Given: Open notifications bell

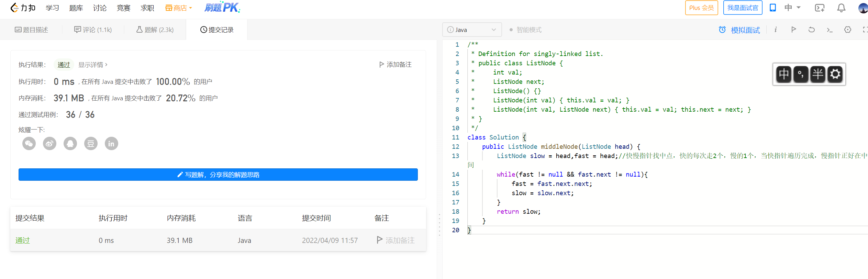Looking at the screenshot, I should pyautogui.click(x=841, y=8).
